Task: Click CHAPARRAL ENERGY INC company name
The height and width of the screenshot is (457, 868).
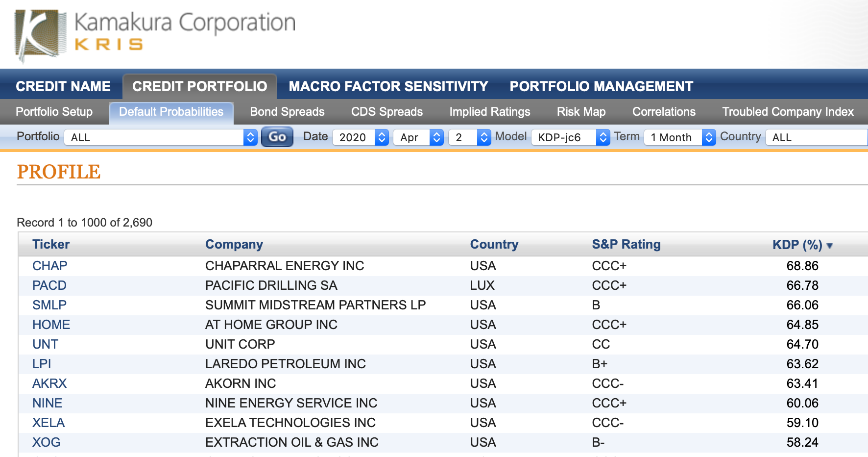Action: 285,266
